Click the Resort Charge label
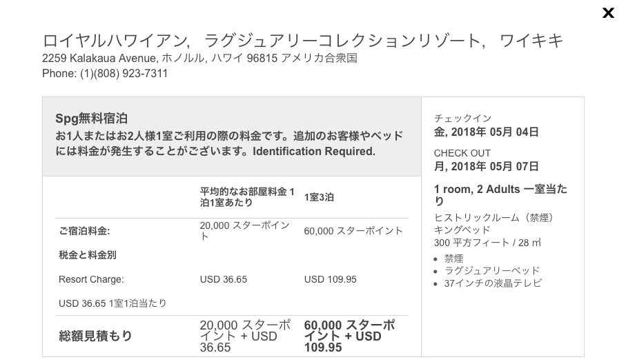 pyautogui.click(x=91, y=279)
